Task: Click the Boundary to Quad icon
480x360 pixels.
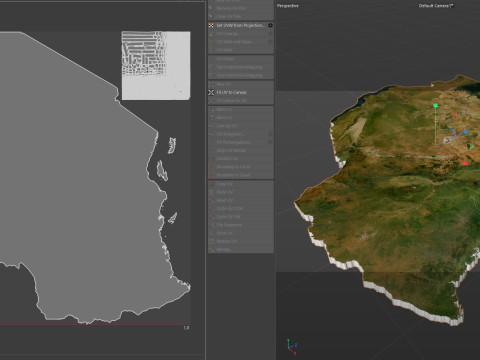Action: (211, 175)
